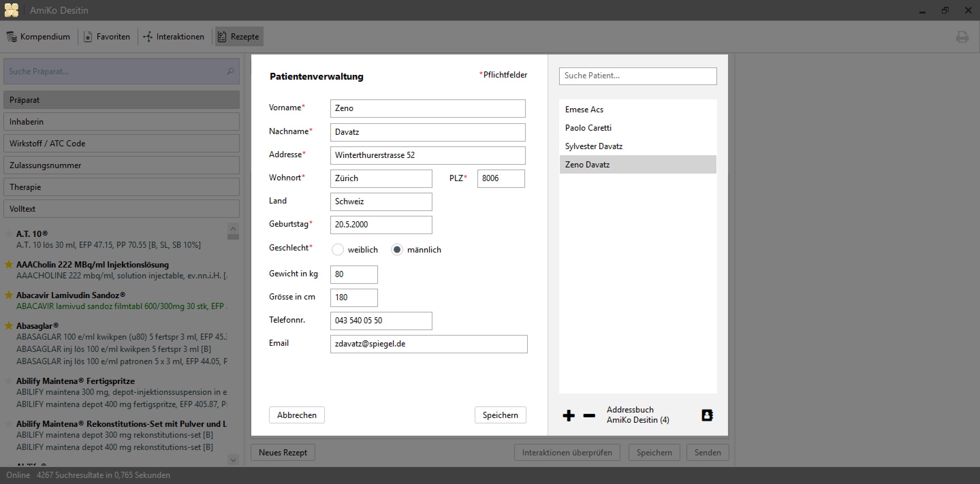This screenshot has height=484, width=980.
Task: Switch to the Rezepte tab
Action: [x=239, y=36]
